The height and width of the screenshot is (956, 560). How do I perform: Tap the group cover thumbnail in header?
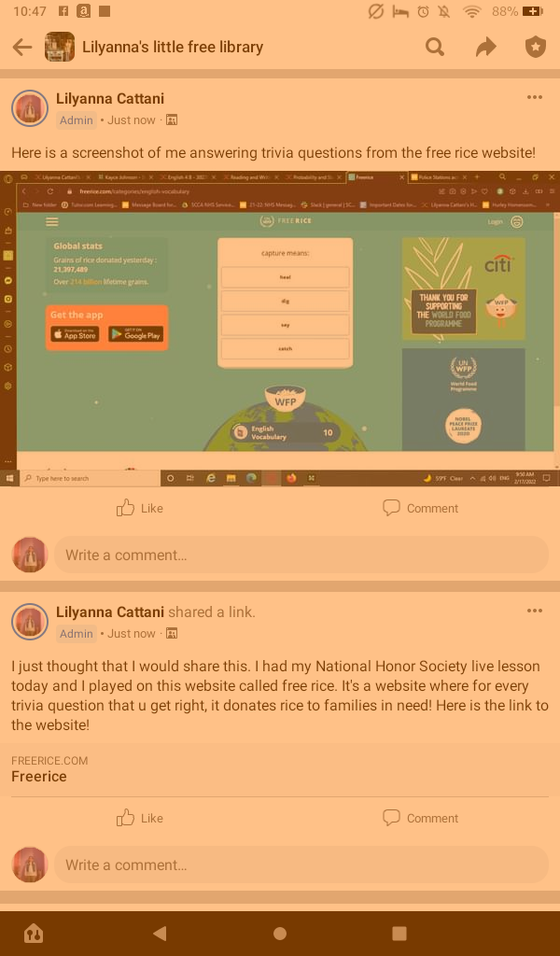pyautogui.click(x=60, y=47)
